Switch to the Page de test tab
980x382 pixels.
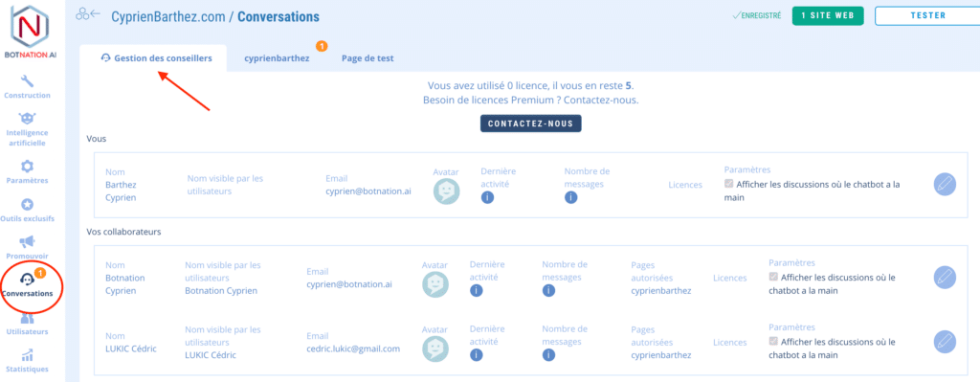[367, 58]
